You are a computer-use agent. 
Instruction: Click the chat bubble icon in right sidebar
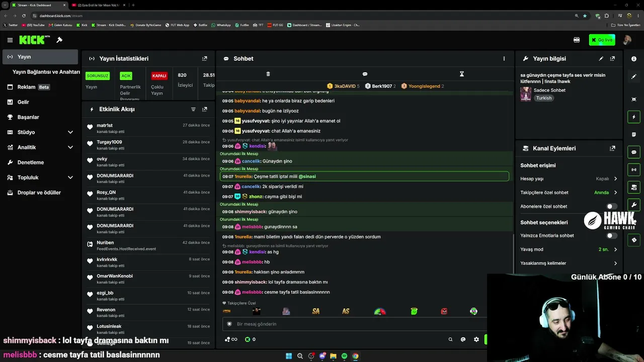pos(634,152)
